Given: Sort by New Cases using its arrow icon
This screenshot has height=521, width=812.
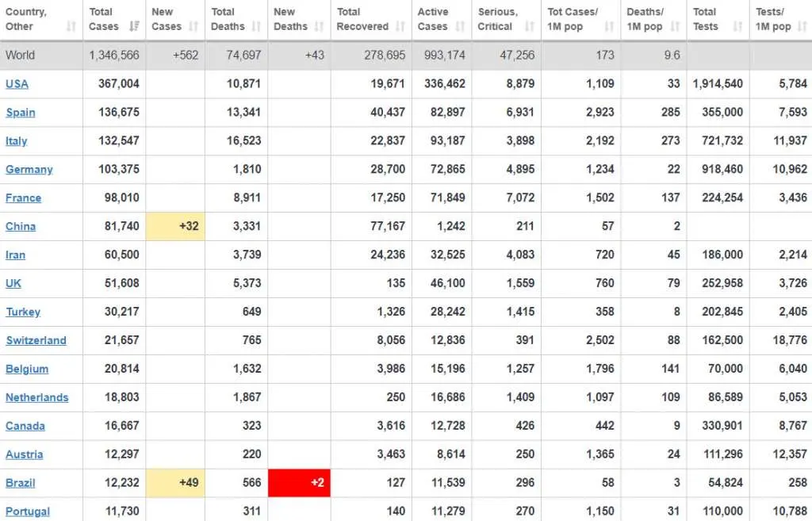Looking at the screenshot, I should coord(193,27).
